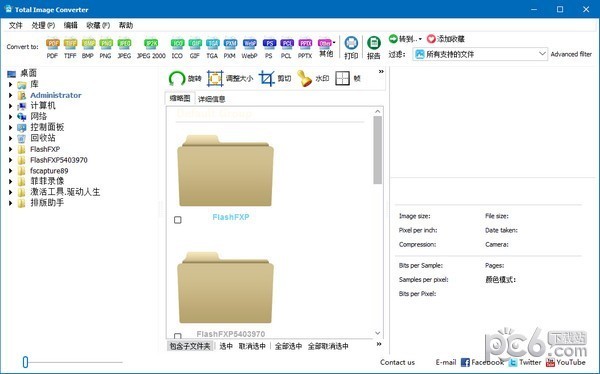
Task: Open the 报告 report icon
Action: (373, 48)
